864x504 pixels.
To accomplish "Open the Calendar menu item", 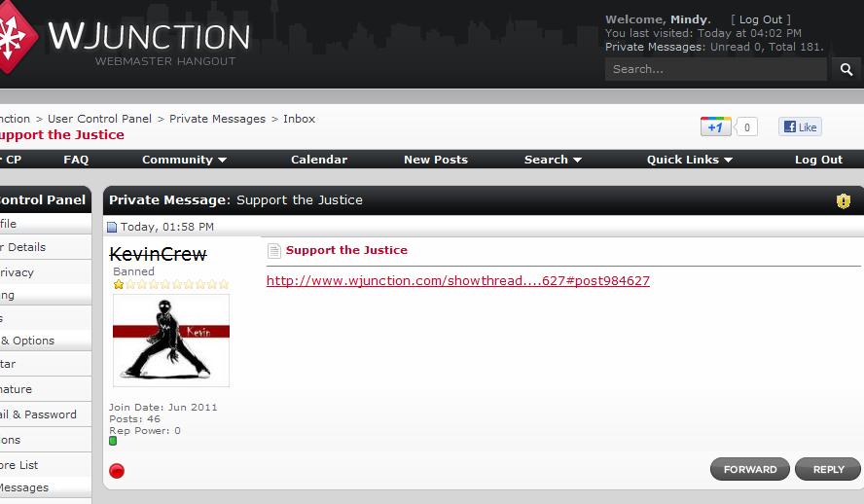I will click(x=319, y=160).
